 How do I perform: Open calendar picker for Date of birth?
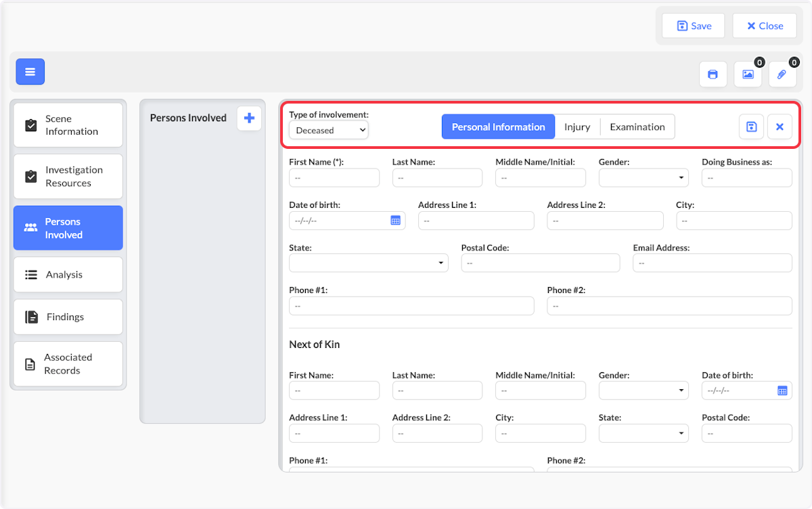pos(396,221)
